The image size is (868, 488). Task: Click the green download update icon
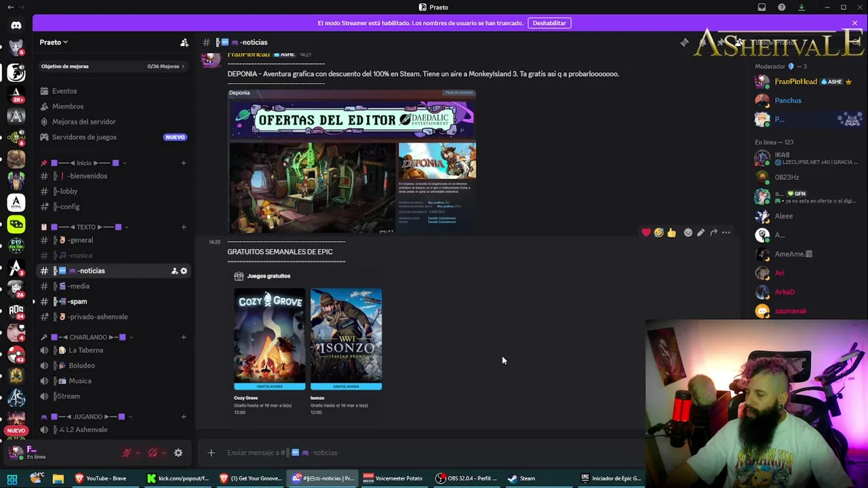pyautogui.click(x=802, y=7)
